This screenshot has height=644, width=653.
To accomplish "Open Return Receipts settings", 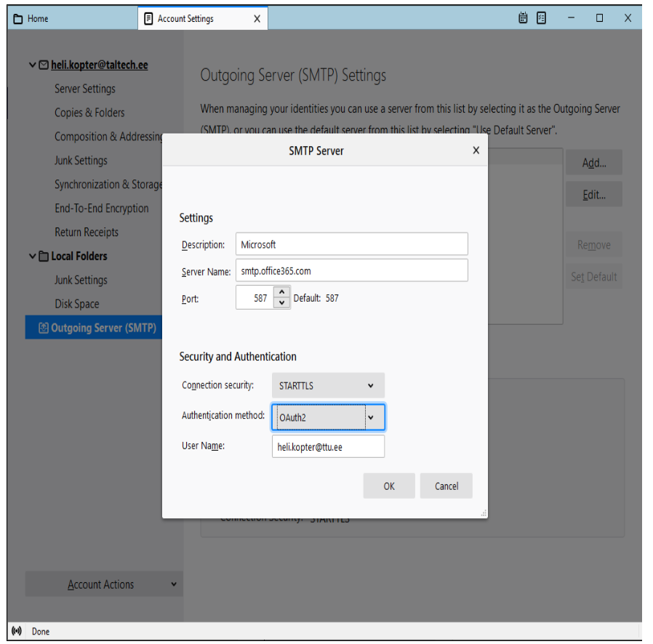I will 87,232.
